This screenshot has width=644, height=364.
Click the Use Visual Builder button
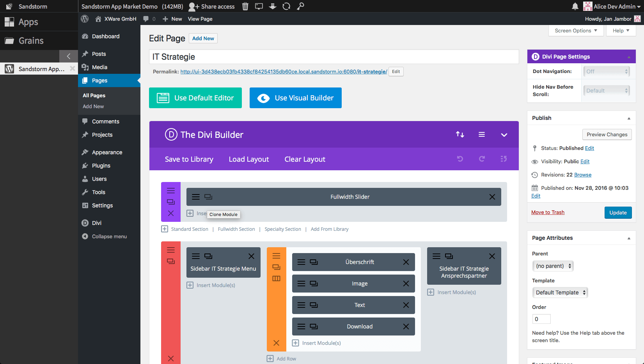click(296, 98)
